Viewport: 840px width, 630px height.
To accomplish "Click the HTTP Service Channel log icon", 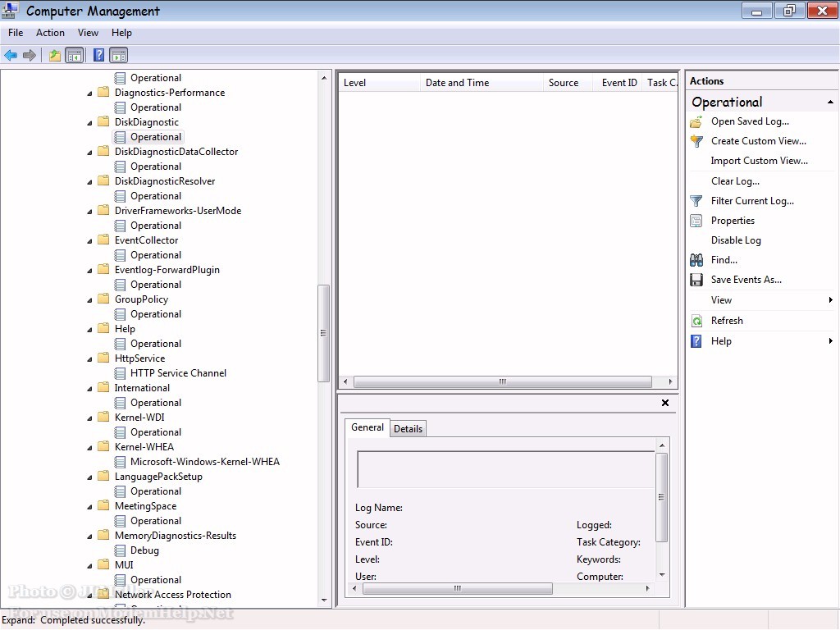I will (120, 373).
